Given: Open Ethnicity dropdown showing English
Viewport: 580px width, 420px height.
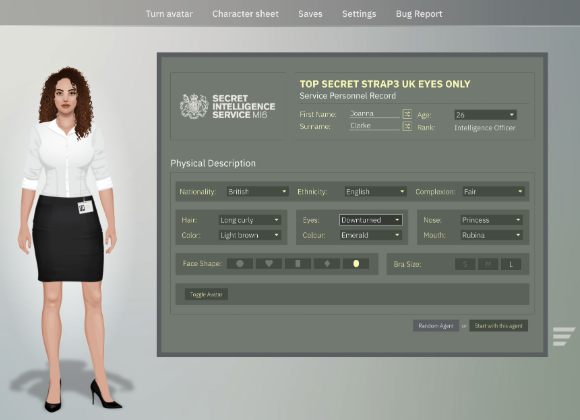Looking at the screenshot, I should coord(375,192).
